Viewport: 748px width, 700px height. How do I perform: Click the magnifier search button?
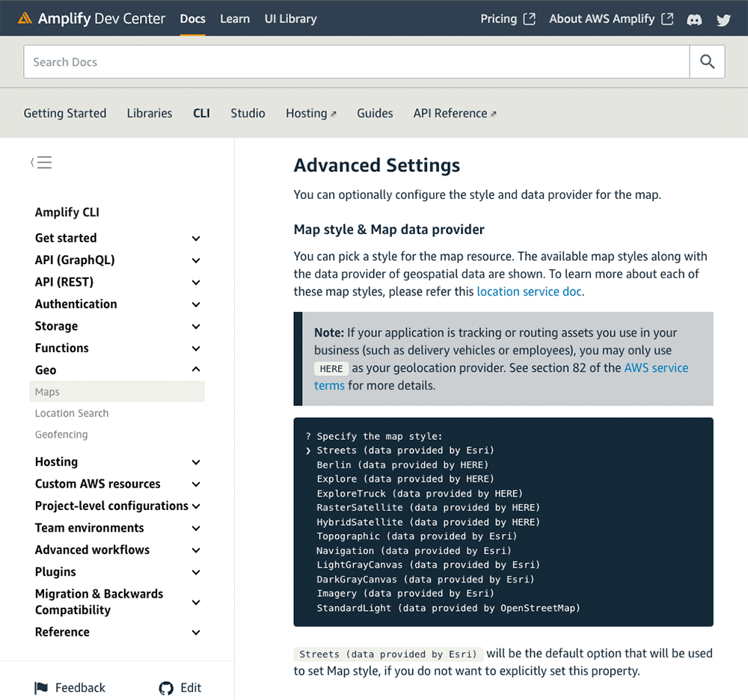pos(707,61)
